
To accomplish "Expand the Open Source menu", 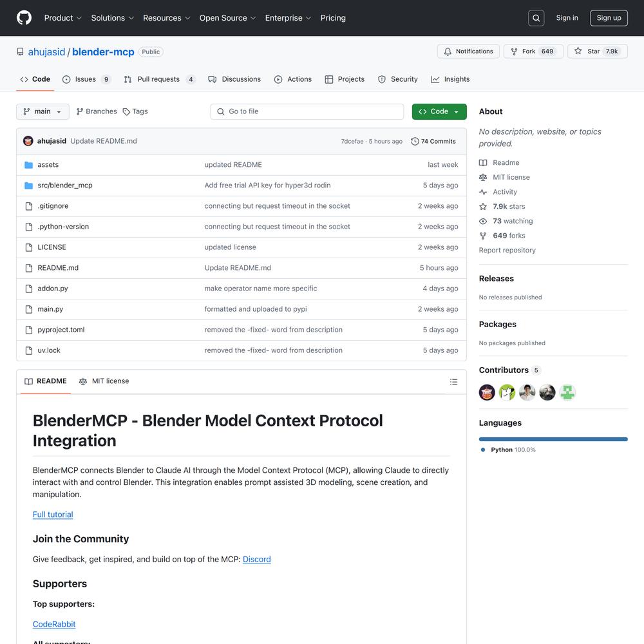I will click(227, 18).
